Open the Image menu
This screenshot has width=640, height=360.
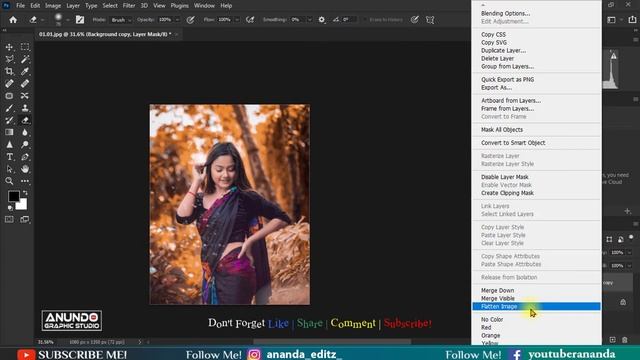click(x=53, y=6)
